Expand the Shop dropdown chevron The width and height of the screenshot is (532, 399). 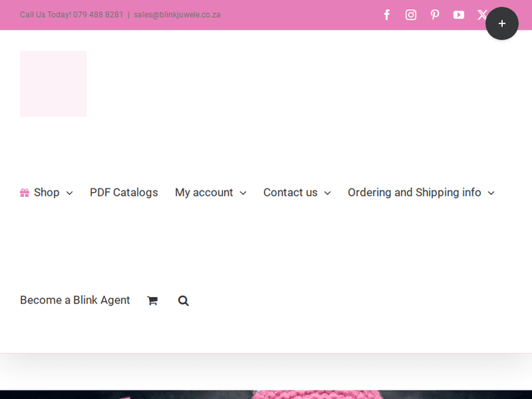(70, 193)
